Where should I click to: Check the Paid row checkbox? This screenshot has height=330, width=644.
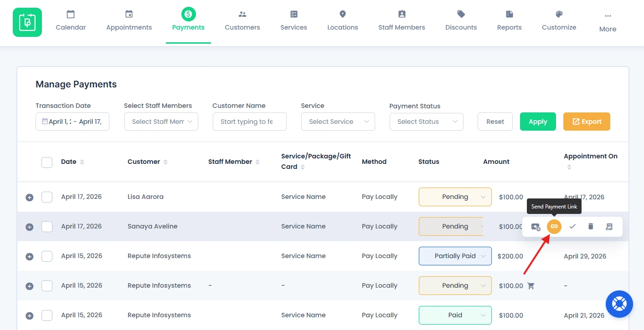tap(47, 315)
